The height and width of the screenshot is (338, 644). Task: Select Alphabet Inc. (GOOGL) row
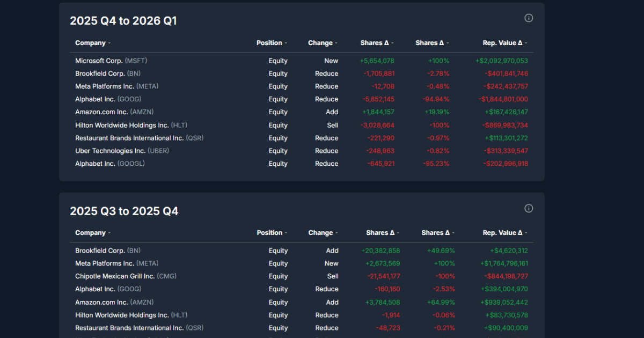(x=302, y=164)
